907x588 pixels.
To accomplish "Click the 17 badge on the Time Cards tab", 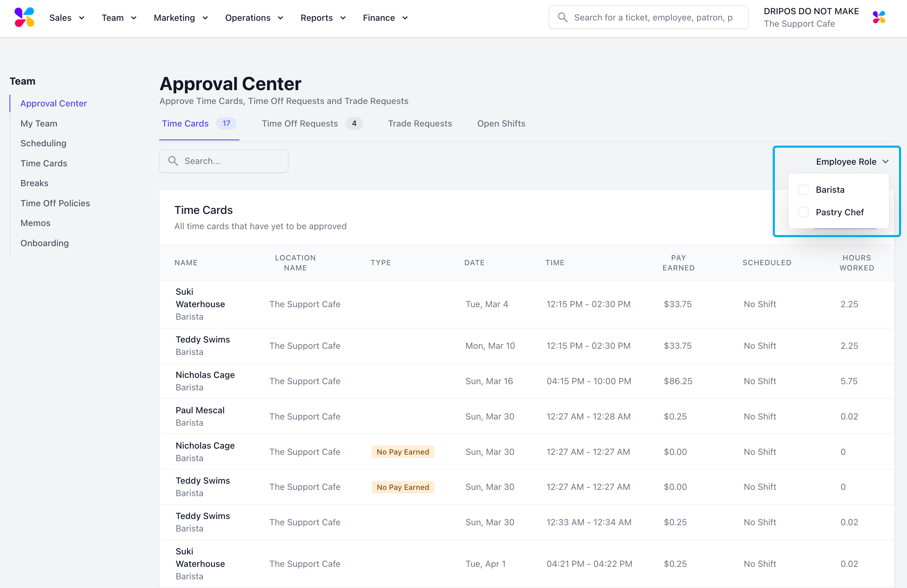I will pos(226,123).
